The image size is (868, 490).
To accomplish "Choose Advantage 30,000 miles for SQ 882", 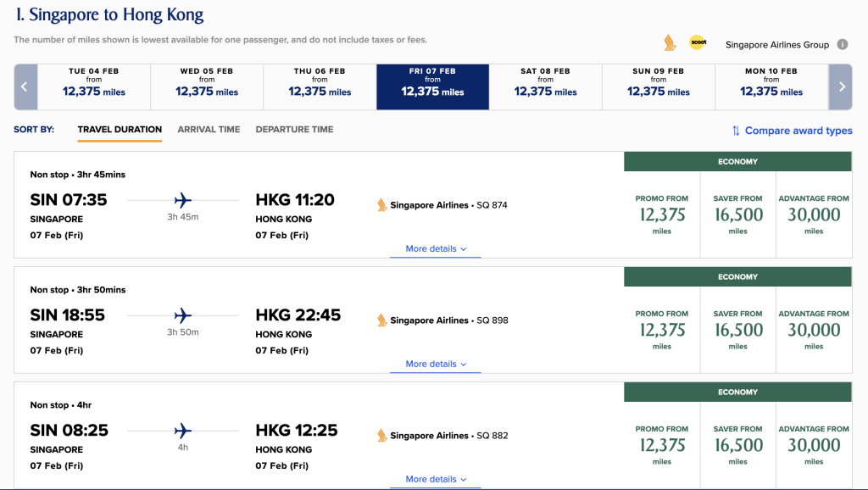I will (x=814, y=445).
